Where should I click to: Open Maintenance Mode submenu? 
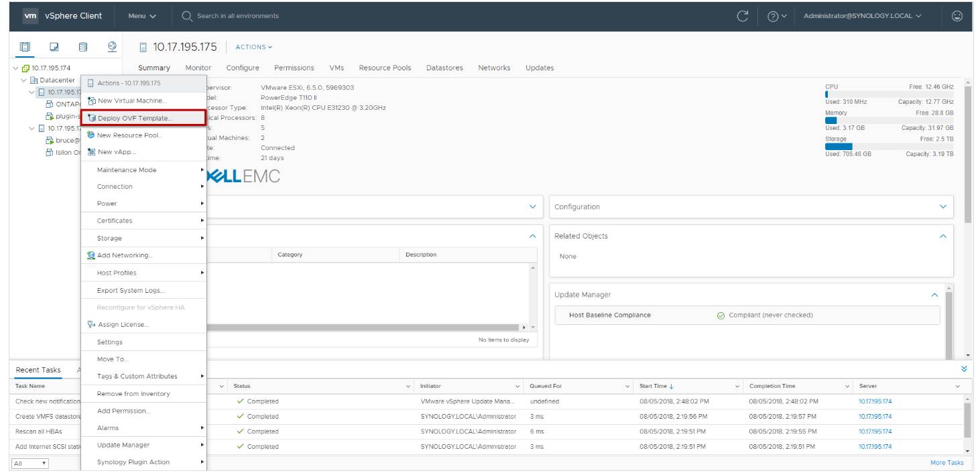click(143, 170)
